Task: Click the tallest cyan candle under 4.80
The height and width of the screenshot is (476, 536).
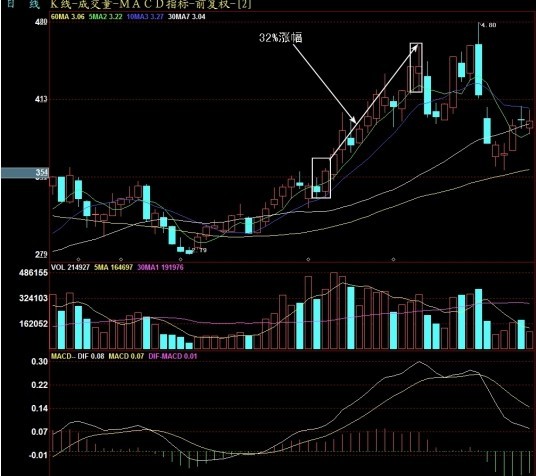Action: [x=478, y=69]
